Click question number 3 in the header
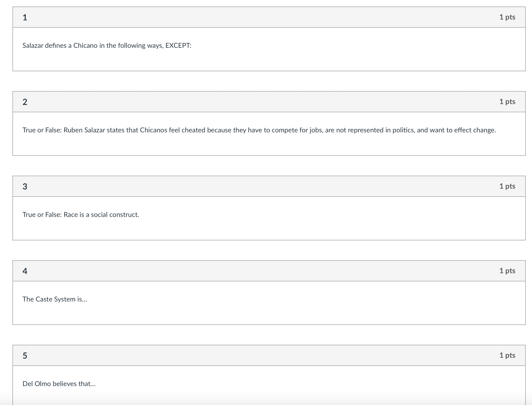Image resolution: width=532 pixels, height=405 pixels. [25, 187]
